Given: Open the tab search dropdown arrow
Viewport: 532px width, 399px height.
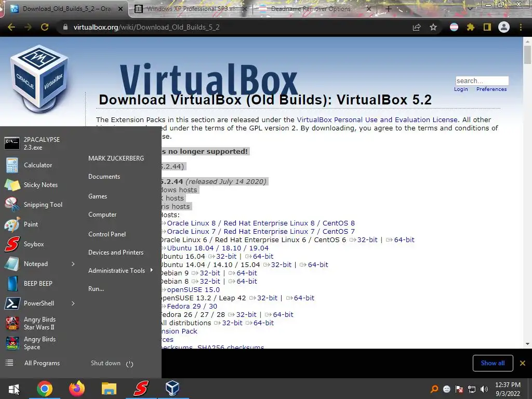Looking at the screenshot, I should tap(470, 8).
